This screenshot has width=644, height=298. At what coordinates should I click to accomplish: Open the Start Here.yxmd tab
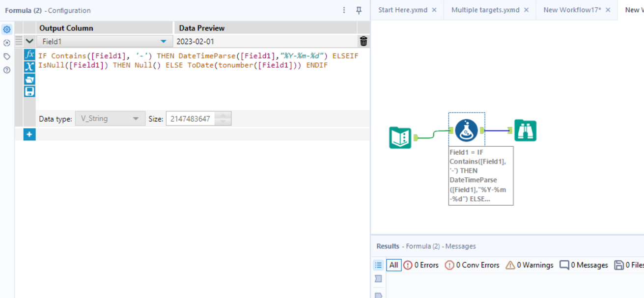[x=403, y=9]
